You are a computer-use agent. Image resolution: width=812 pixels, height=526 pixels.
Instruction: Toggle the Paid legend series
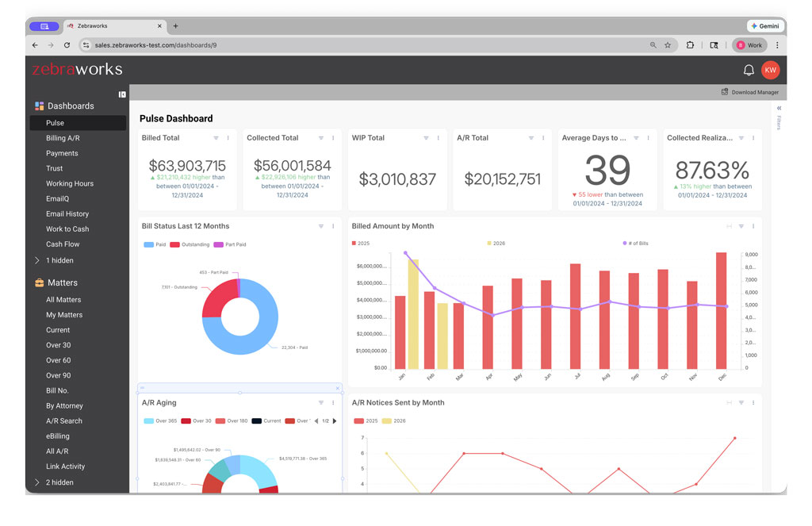[154, 244]
